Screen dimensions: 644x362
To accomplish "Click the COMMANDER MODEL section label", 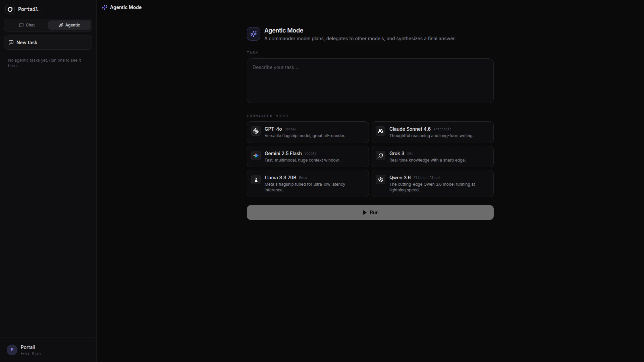I will (x=268, y=116).
